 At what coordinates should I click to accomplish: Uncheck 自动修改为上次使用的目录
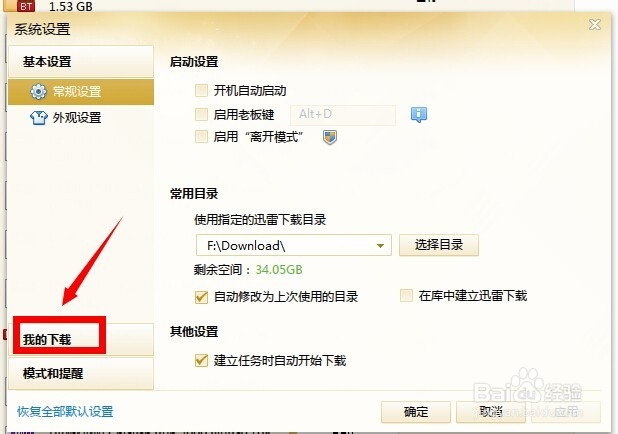tap(201, 296)
